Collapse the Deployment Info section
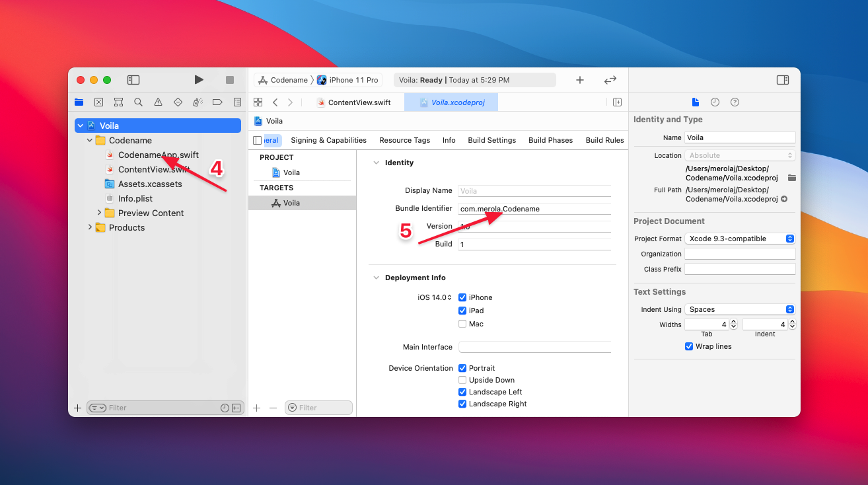The height and width of the screenshot is (485, 868). [377, 278]
